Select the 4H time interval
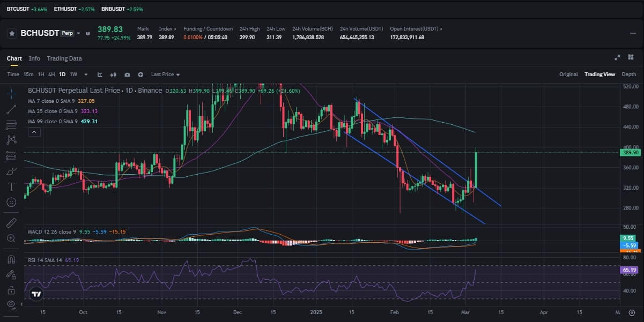The width and height of the screenshot is (644, 322). (51, 74)
